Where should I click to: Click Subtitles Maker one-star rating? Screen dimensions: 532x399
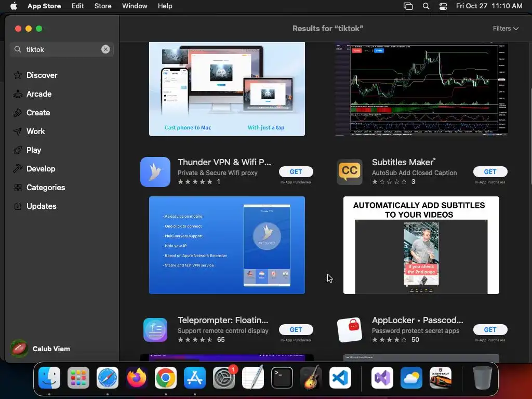click(389, 182)
